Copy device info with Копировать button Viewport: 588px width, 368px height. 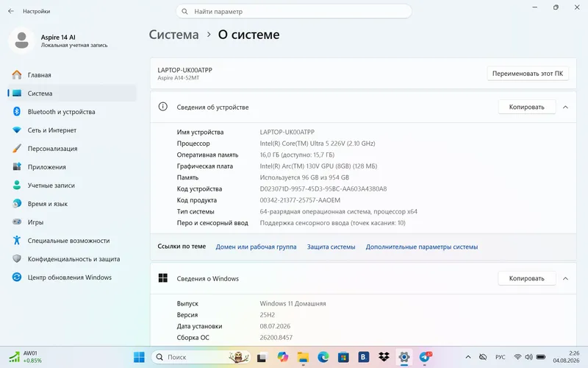tap(526, 107)
